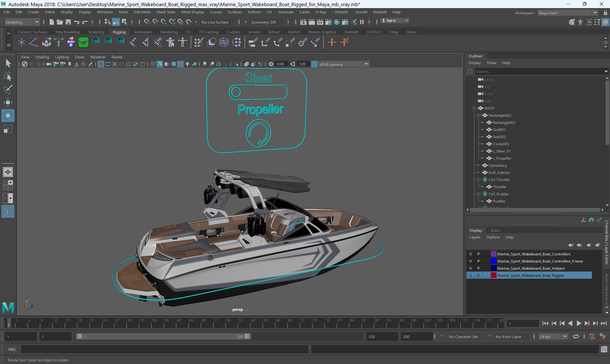Click the Play Forwards button

pos(579,323)
